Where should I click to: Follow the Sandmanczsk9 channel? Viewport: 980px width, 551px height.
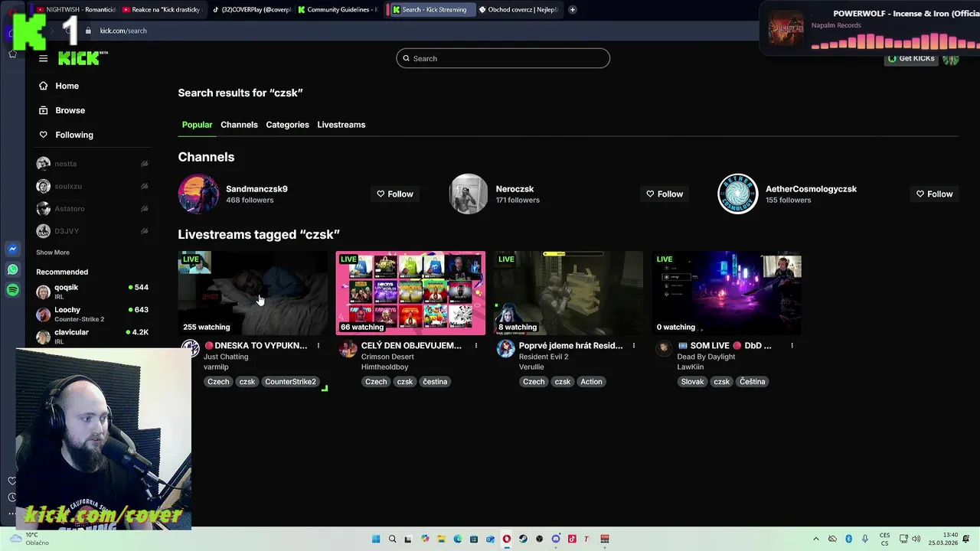(395, 194)
